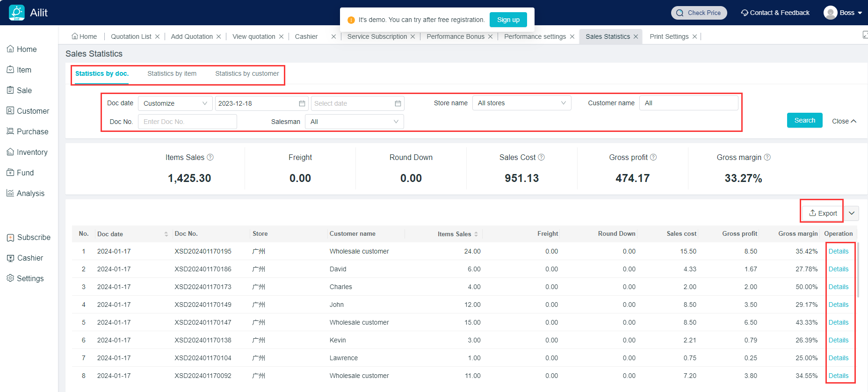
Task: Click the Gross margin help question icon
Action: pyautogui.click(x=767, y=158)
